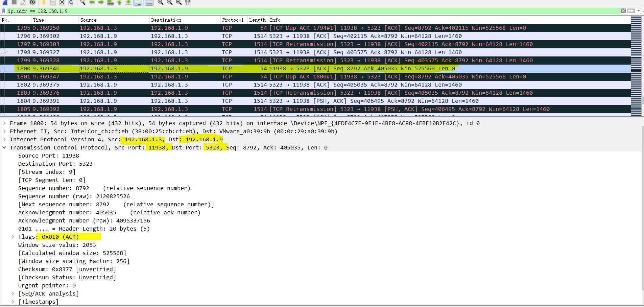This screenshot has height=307, width=644.
Task: Select packet 1805 retransmission row
Action: (x=315, y=109)
